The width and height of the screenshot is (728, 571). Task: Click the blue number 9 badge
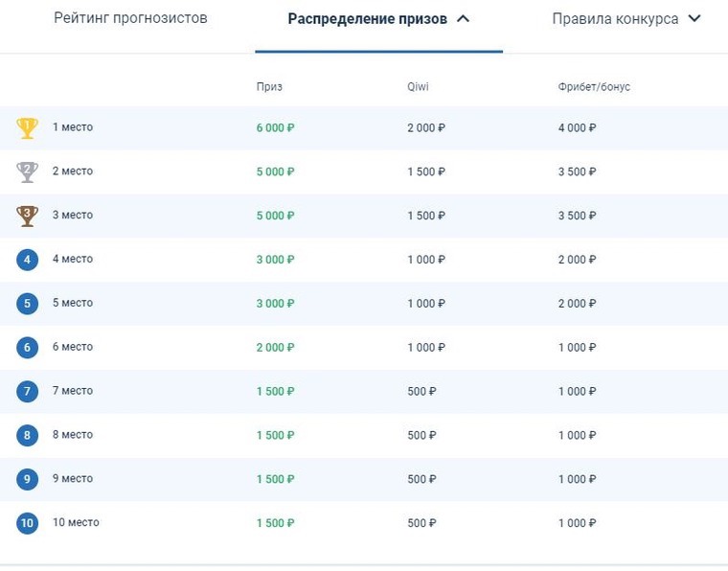pyautogui.click(x=27, y=479)
